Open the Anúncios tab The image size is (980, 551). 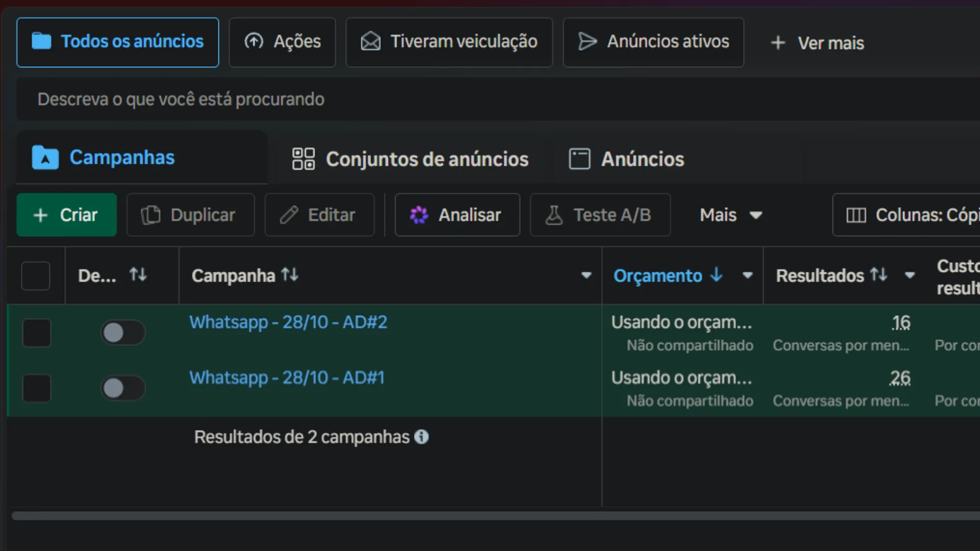pyautogui.click(x=627, y=159)
